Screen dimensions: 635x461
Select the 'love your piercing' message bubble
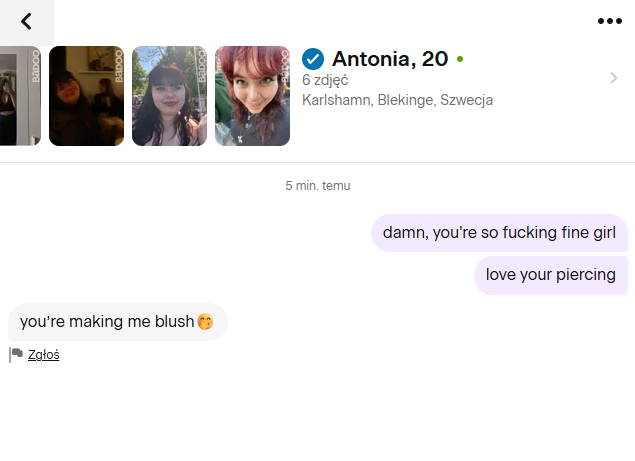(x=551, y=275)
